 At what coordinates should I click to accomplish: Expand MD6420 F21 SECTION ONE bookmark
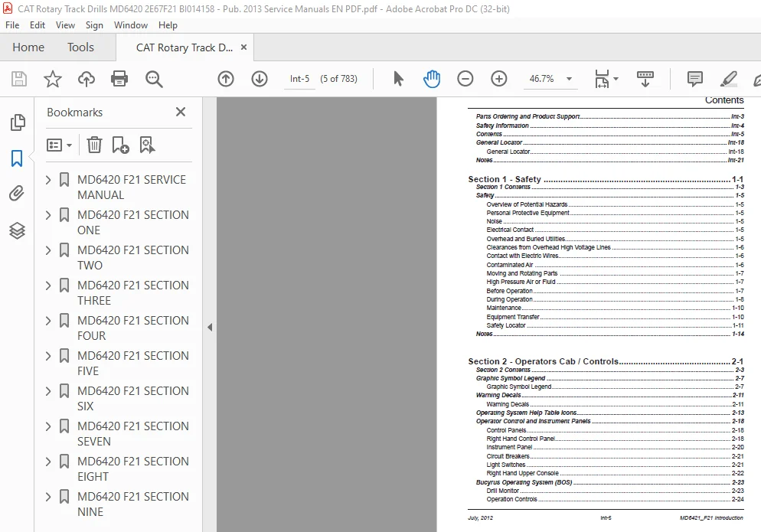[48, 215]
